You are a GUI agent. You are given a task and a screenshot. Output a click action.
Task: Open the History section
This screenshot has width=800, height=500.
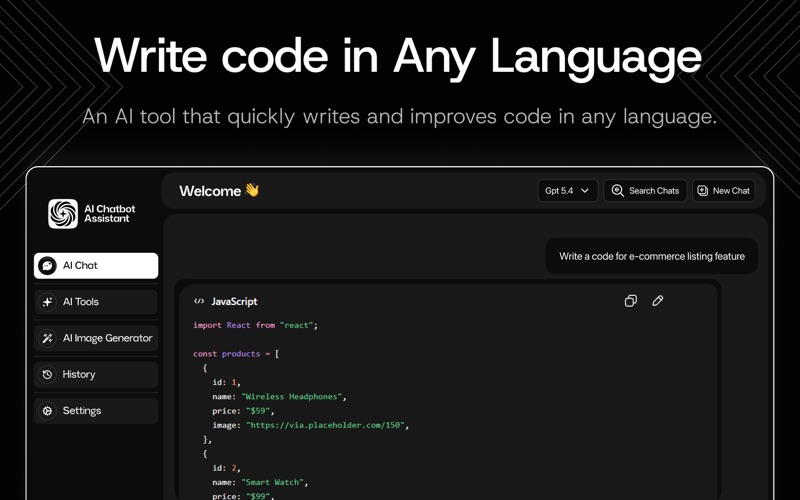point(96,374)
